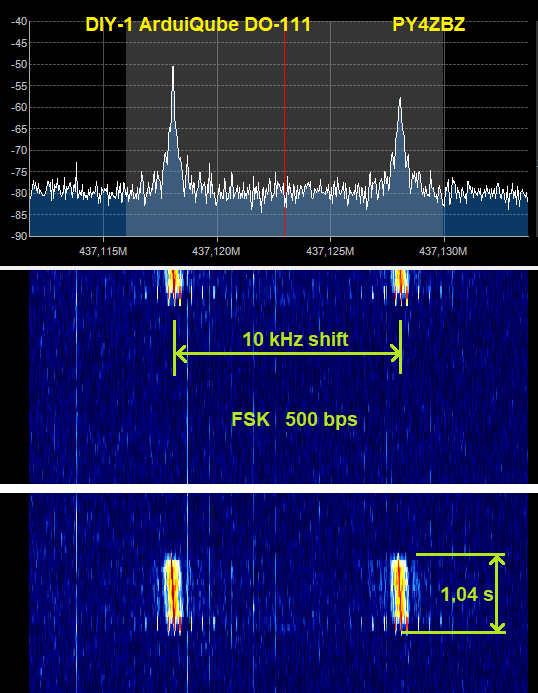Viewport: 538px width, 693px height.
Task: Click the 437,130M frequency label
Action: 443,251
